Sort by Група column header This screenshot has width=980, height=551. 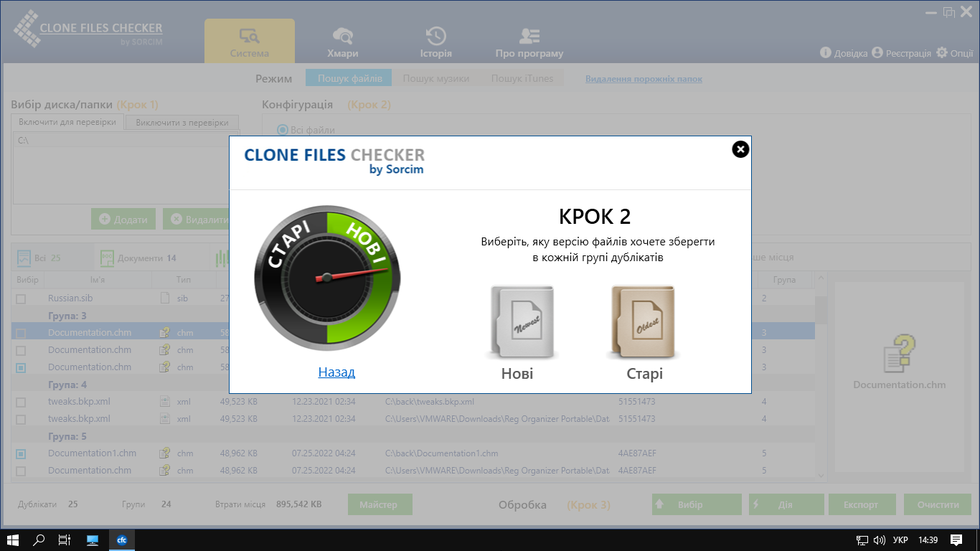(x=785, y=280)
